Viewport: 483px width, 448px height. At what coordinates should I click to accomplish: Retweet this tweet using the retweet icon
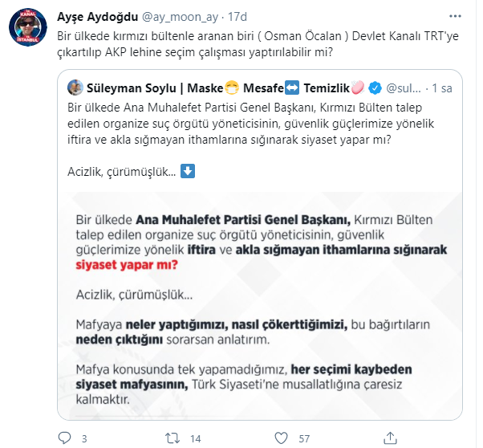(172, 438)
